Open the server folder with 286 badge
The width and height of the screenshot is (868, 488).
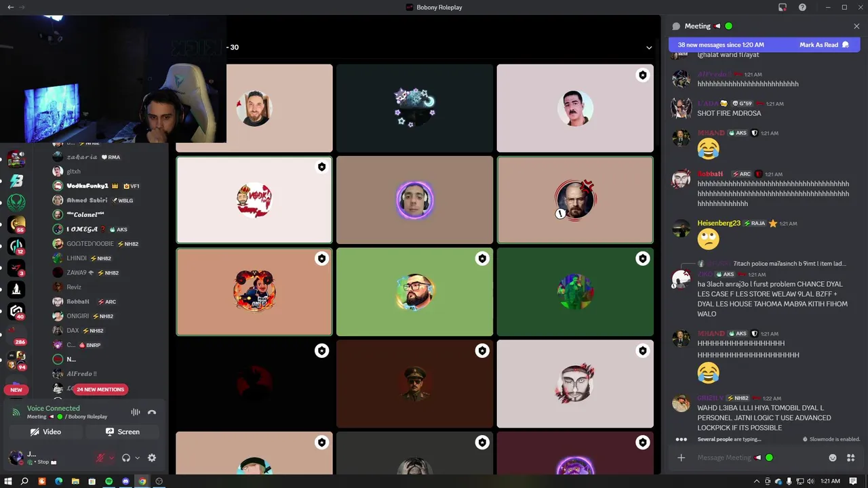(x=16, y=335)
